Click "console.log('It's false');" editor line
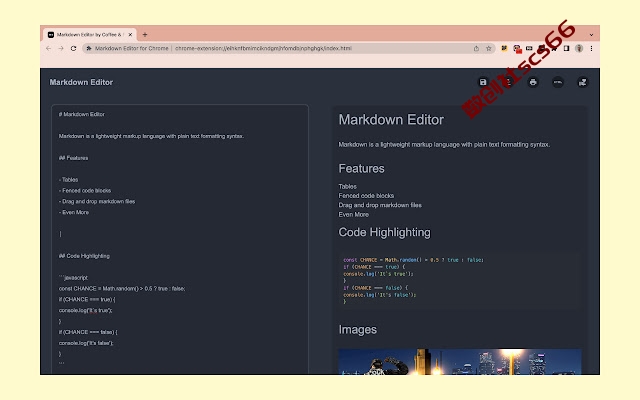This screenshot has height=400, width=640. coord(86,343)
